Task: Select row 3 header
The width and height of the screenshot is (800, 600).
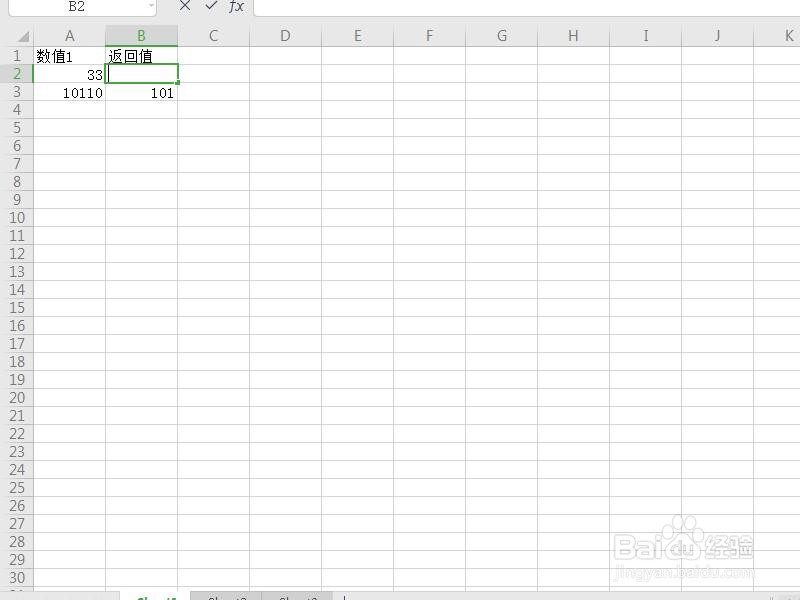Action: (x=17, y=92)
